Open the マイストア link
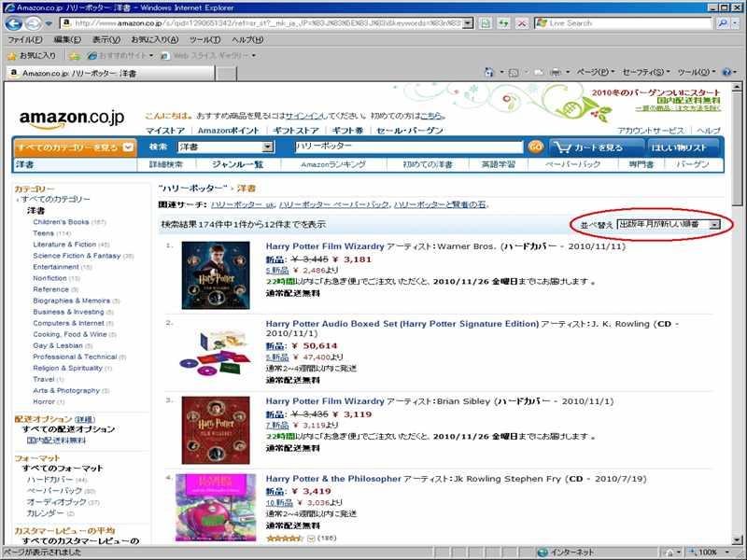 [165, 131]
